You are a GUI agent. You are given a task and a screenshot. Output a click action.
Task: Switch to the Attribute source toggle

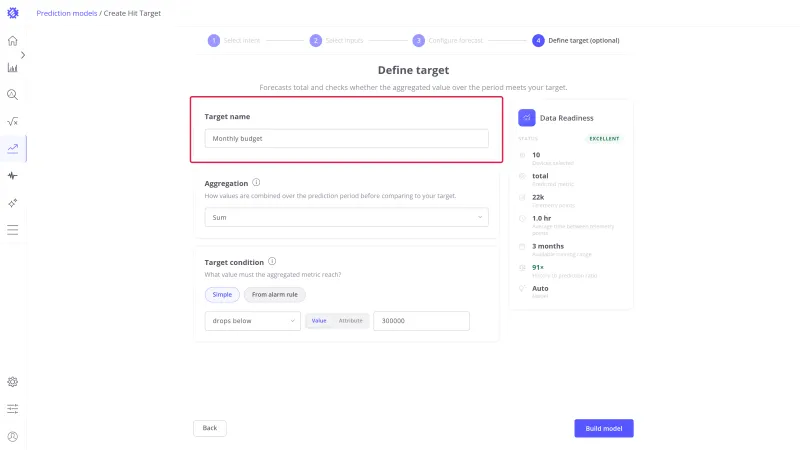tap(351, 321)
